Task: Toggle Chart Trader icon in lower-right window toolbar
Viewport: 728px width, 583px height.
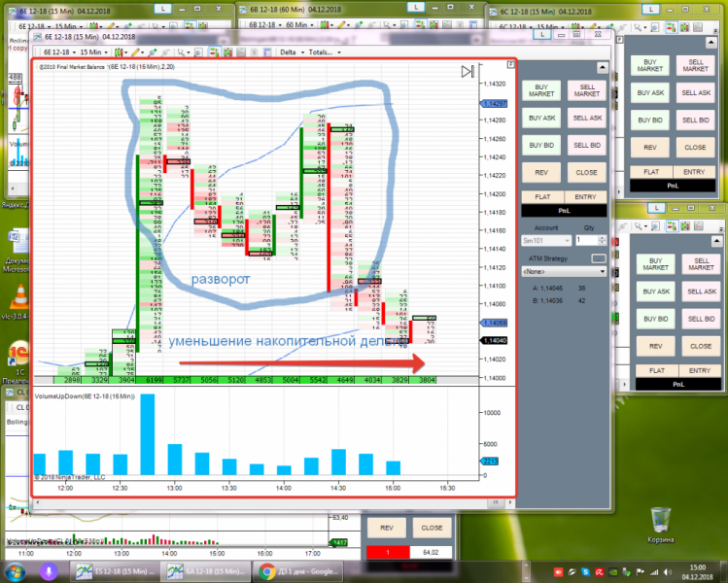Action: coord(672,226)
